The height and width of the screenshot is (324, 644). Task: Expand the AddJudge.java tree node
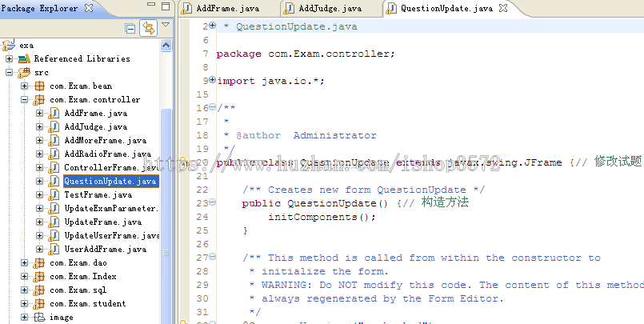[x=39, y=126]
